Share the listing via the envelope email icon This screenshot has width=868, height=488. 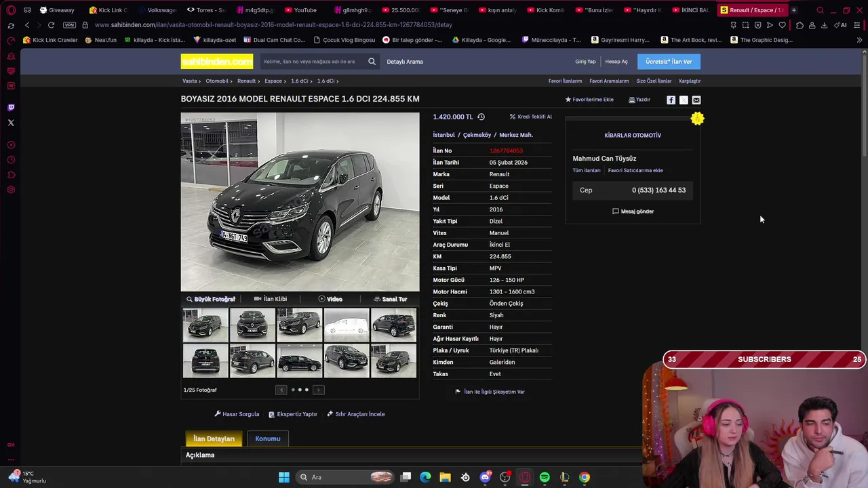(696, 100)
